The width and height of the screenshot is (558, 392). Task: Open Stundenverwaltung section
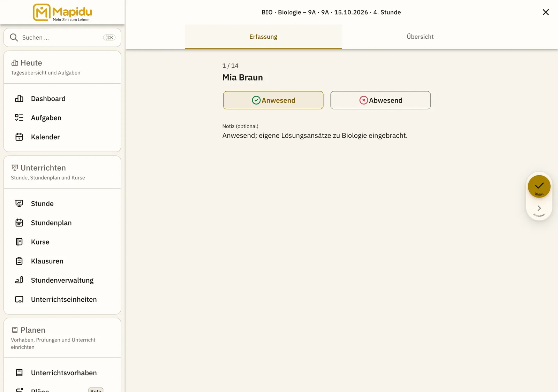[62, 280]
